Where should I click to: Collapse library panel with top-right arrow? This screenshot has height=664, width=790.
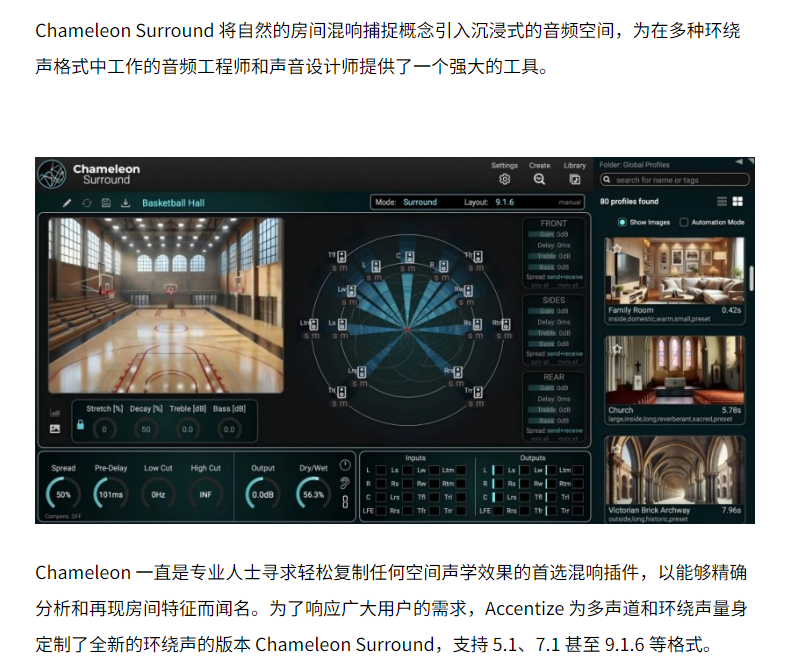[739, 162]
